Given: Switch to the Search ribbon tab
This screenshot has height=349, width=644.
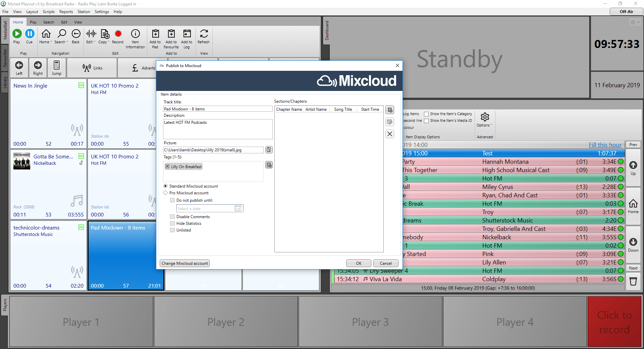Looking at the screenshot, I should (49, 22).
